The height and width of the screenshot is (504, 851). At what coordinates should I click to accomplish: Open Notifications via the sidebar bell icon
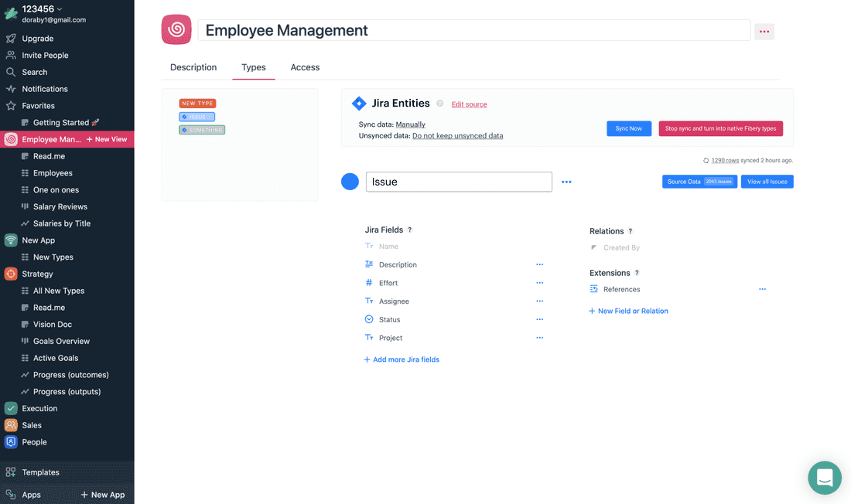(x=11, y=89)
